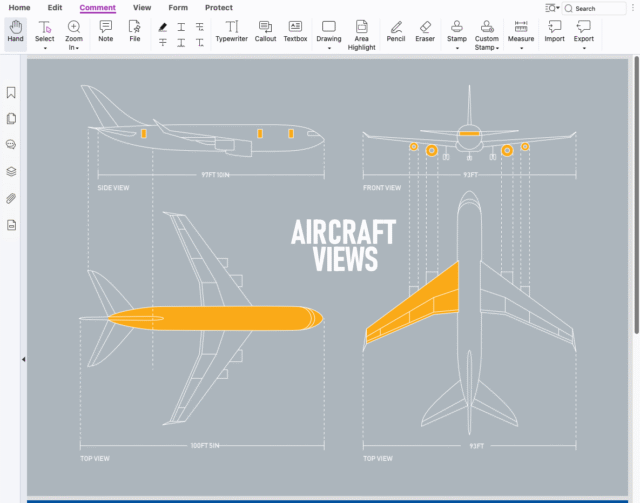Screen dimensions: 640x503
Task: Click the Comment tab
Action: 98,7
